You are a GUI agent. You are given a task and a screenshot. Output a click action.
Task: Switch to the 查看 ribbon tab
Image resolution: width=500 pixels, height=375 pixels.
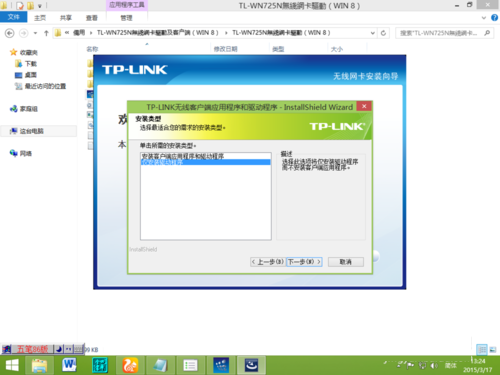92,18
